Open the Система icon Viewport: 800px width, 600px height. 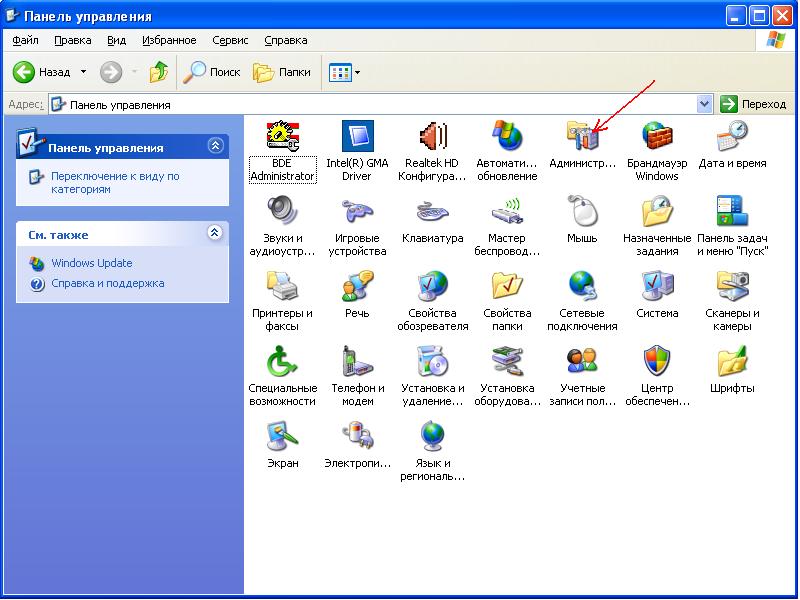[657, 288]
